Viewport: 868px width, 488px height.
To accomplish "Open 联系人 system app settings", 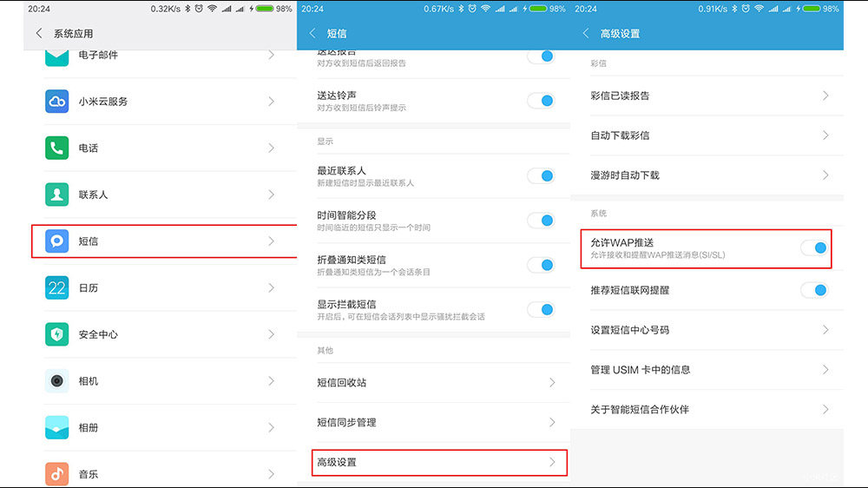I will (x=160, y=195).
